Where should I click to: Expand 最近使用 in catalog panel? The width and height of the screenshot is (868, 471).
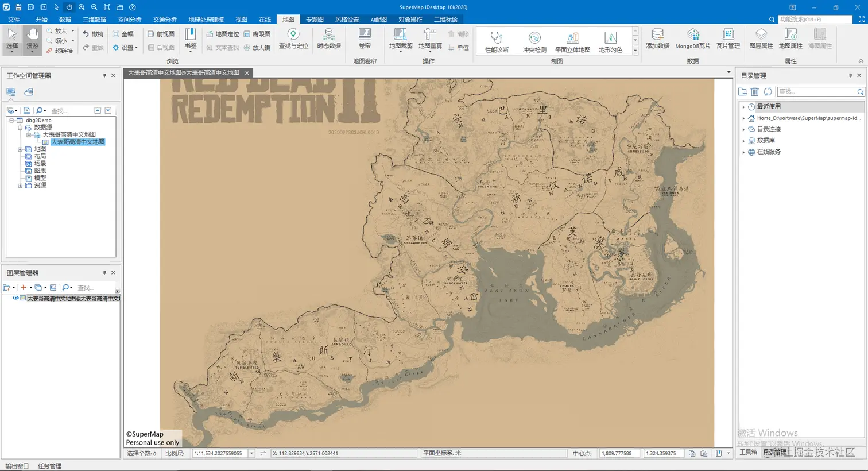point(743,107)
